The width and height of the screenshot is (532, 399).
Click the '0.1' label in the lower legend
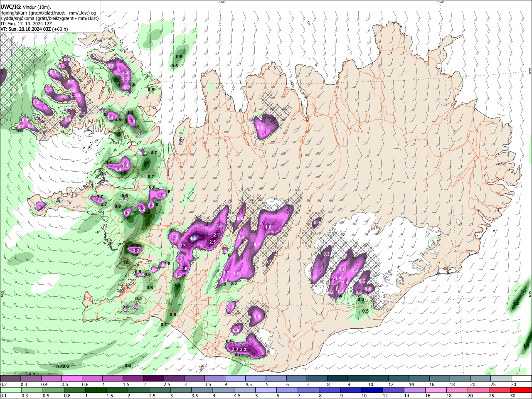coord(4,396)
